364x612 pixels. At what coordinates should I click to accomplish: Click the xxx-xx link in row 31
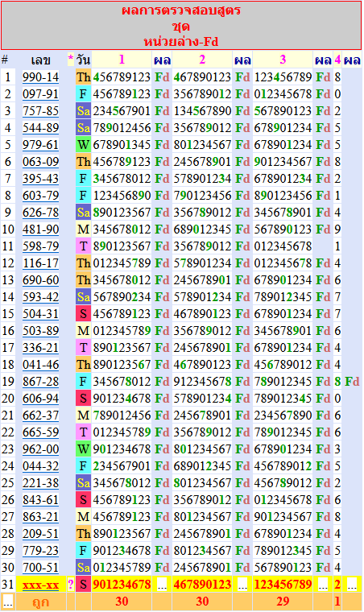point(40,585)
